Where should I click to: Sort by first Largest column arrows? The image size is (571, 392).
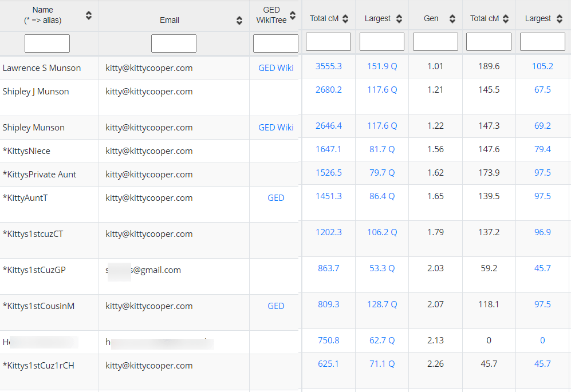pyautogui.click(x=399, y=18)
